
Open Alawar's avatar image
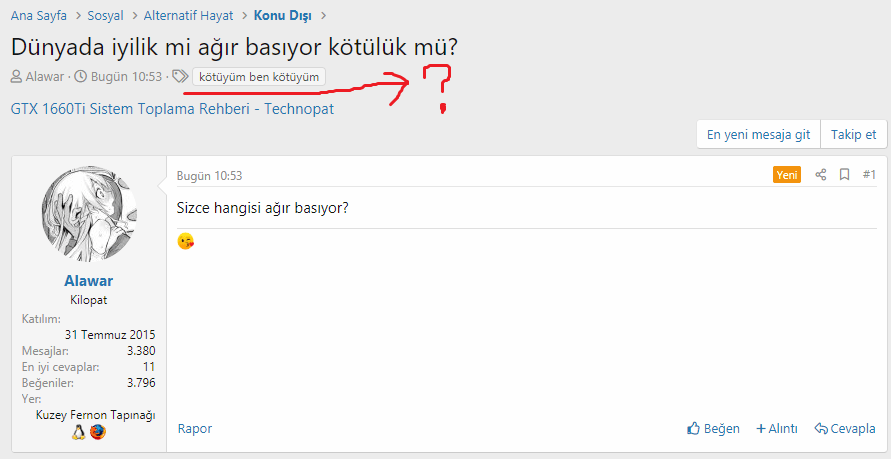coord(89,214)
